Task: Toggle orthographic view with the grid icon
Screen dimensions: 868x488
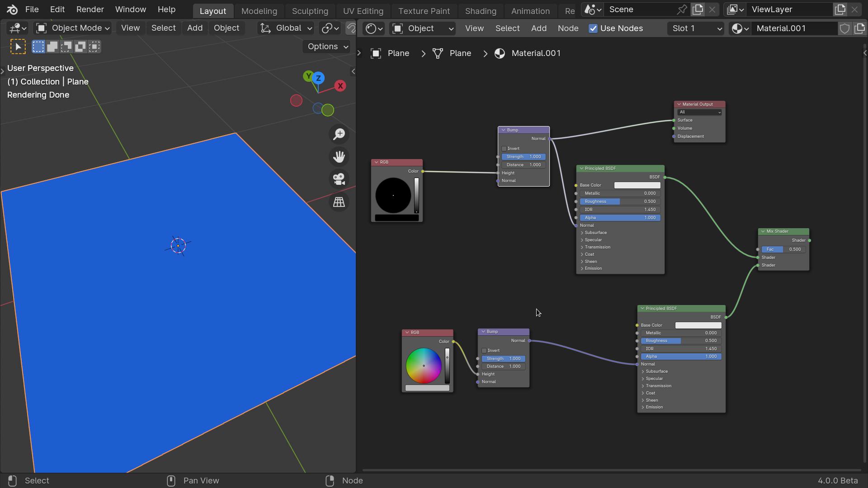Action: [339, 202]
